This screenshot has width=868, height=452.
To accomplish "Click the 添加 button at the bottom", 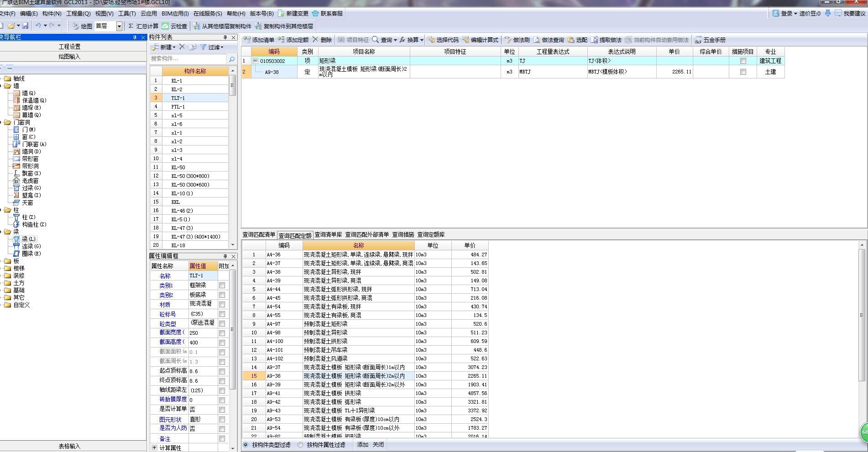I will coord(362,445).
